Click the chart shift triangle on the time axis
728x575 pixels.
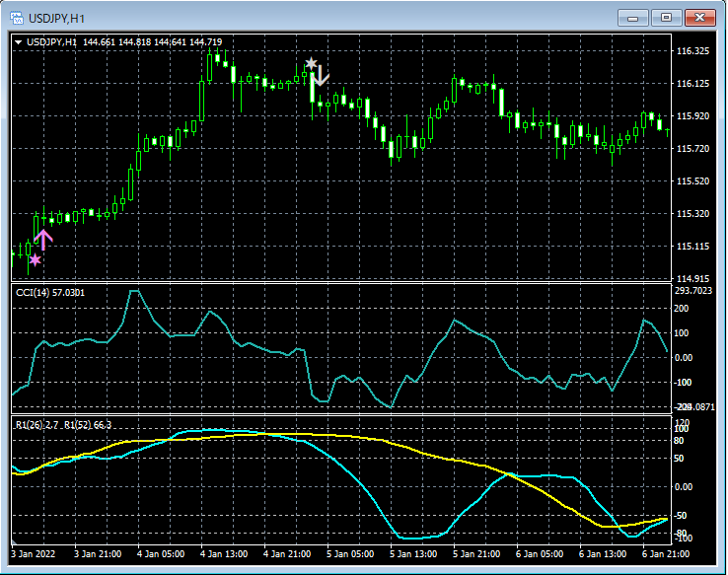click(x=13, y=543)
